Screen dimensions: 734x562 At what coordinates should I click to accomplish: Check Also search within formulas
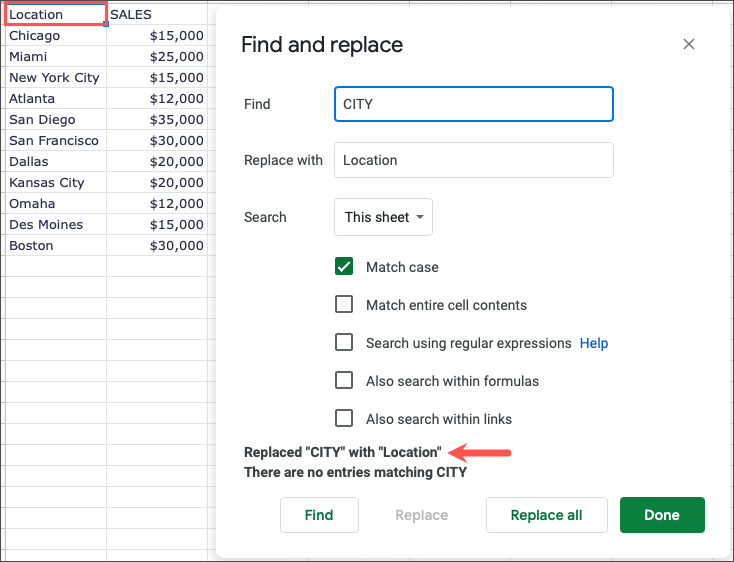(344, 381)
